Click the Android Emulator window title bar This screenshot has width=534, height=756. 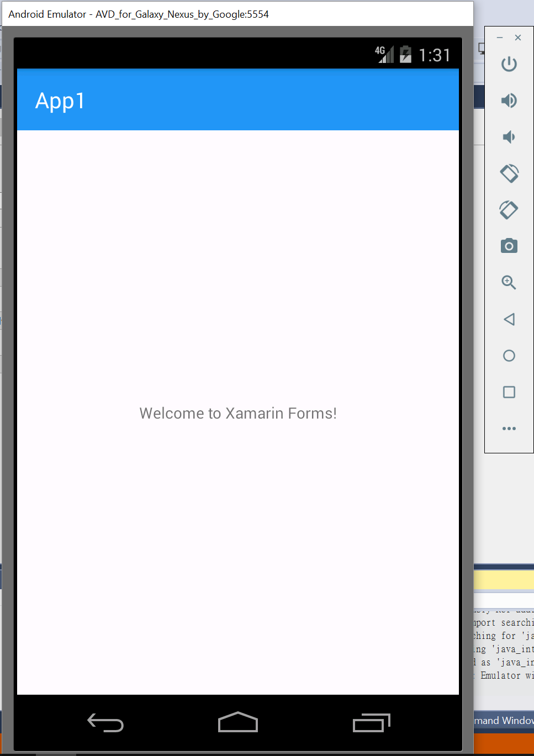point(237,14)
